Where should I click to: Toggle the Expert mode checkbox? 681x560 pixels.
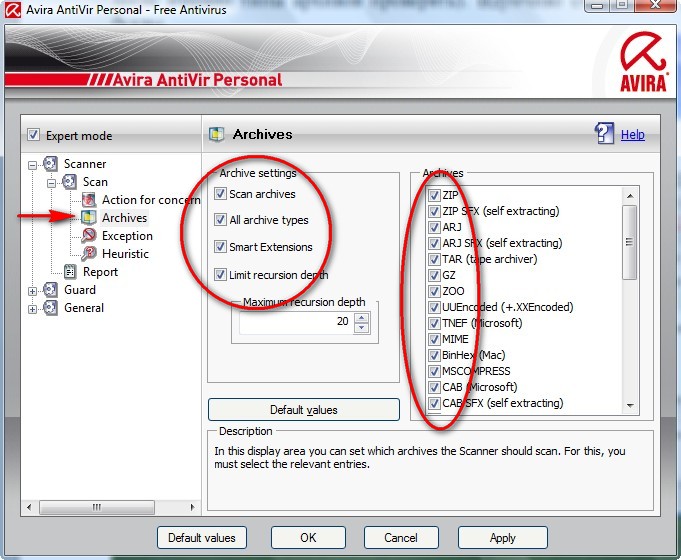coord(33,135)
